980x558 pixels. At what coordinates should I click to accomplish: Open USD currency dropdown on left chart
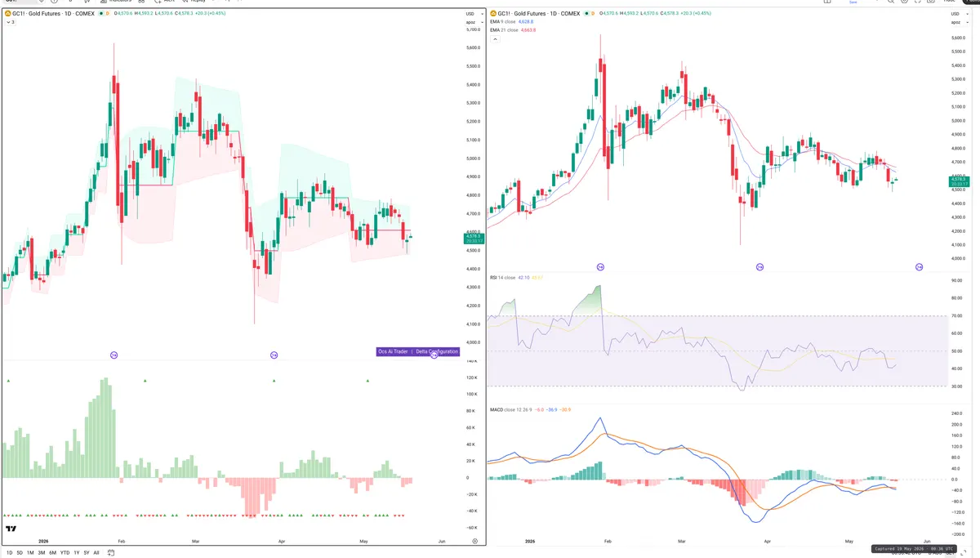pos(474,14)
